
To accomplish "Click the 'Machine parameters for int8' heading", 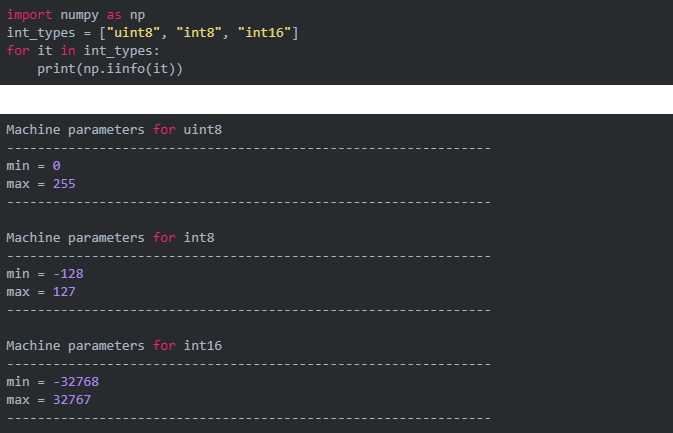I will pos(110,238).
